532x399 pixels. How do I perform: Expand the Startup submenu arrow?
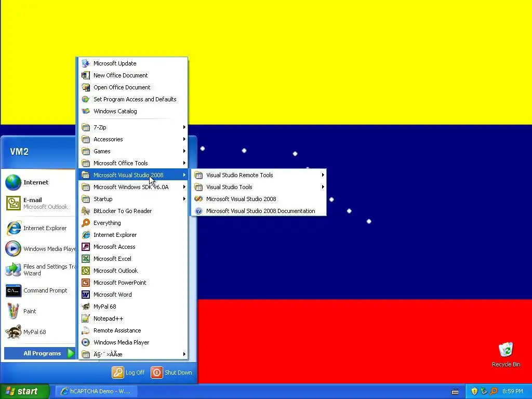pos(184,199)
